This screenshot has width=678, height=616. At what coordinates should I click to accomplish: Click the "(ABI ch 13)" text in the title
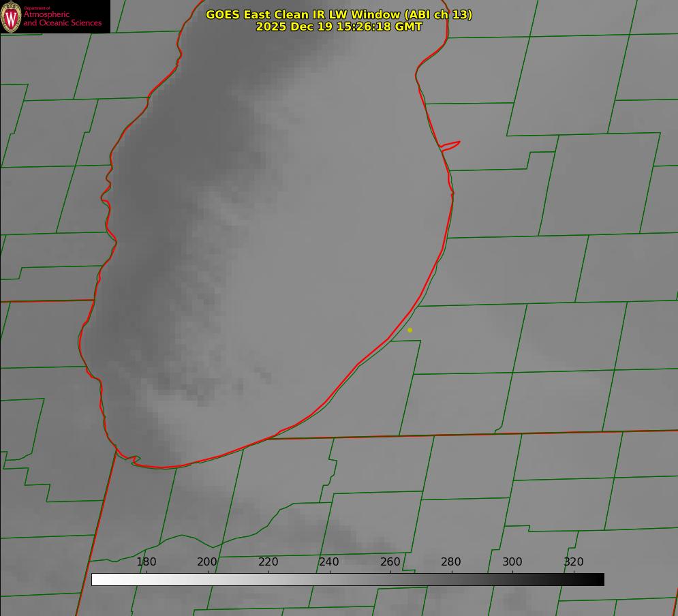[437, 14]
